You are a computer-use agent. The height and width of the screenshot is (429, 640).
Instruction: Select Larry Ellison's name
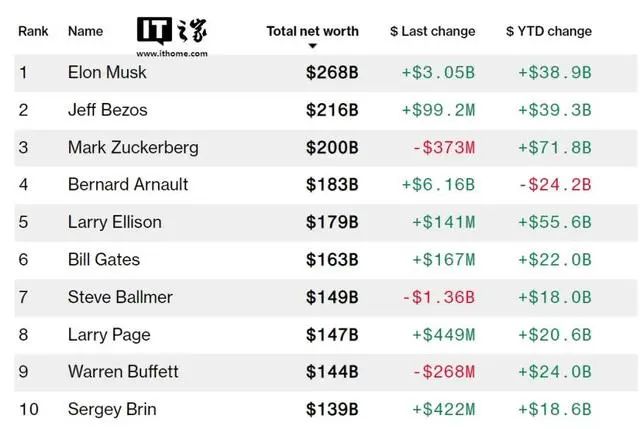point(115,222)
